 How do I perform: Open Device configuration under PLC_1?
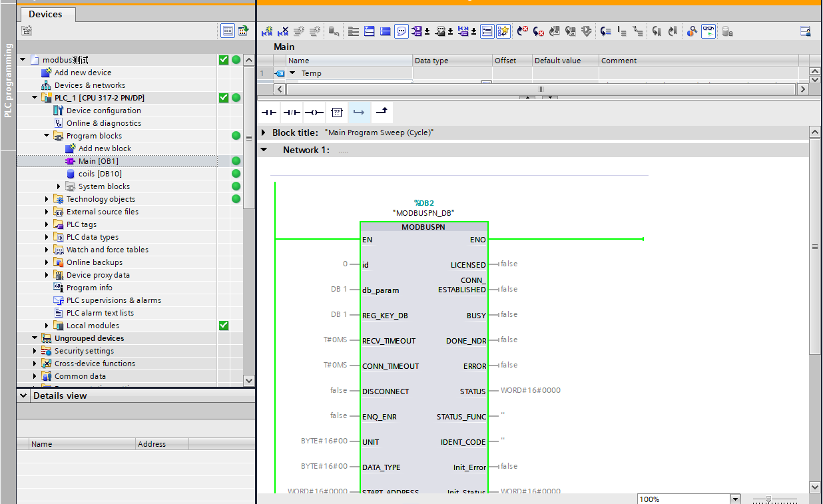pos(103,111)
